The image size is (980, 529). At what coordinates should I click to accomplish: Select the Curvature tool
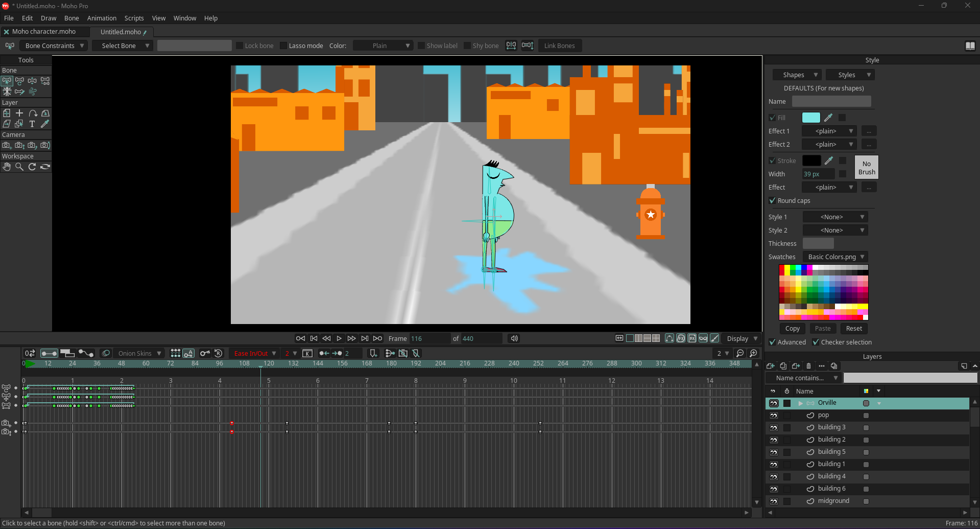33,113
